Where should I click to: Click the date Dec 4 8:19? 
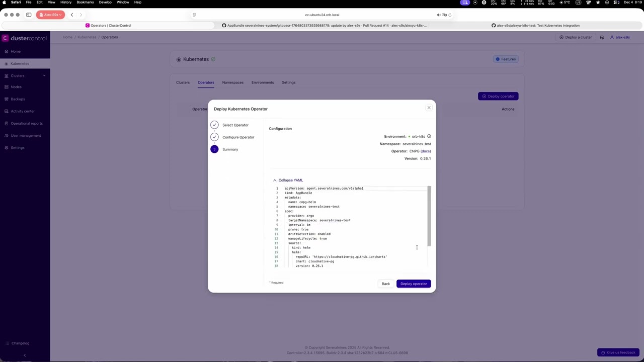point(632,2)
